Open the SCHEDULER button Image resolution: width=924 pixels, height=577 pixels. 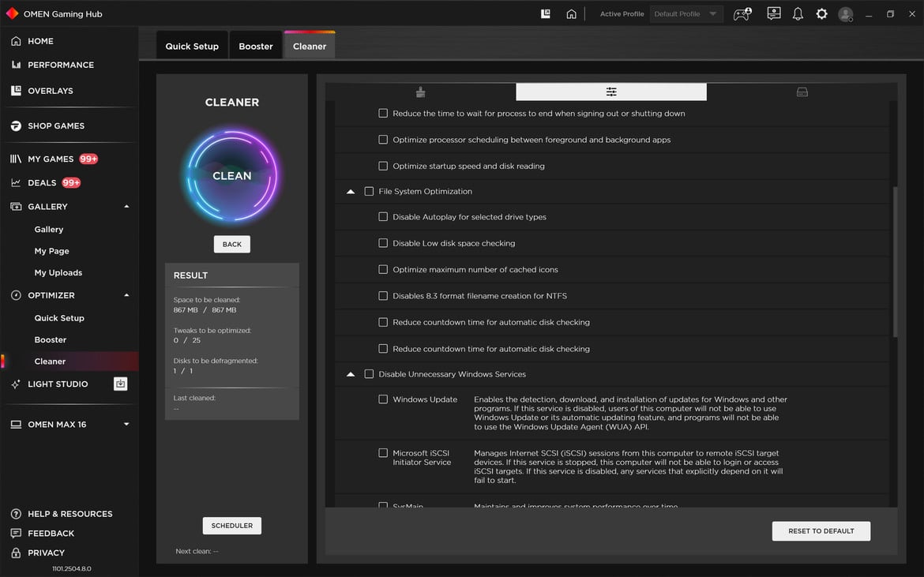tap(231, 526)
